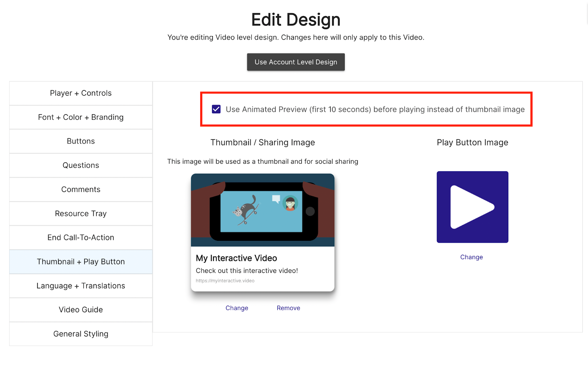Switch to Font + Color + Branding
This screenshot has width=588, height=371.
pos(81,117)
